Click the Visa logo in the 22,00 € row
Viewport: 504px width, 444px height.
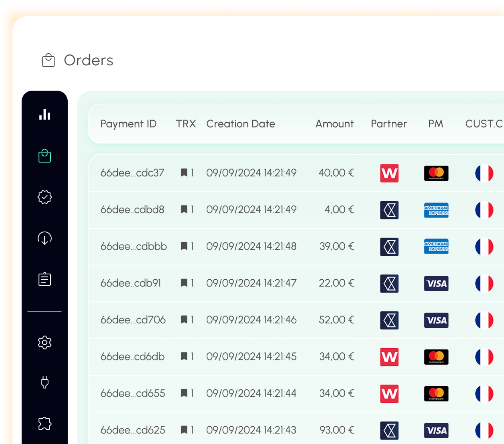tap(436, 284)
